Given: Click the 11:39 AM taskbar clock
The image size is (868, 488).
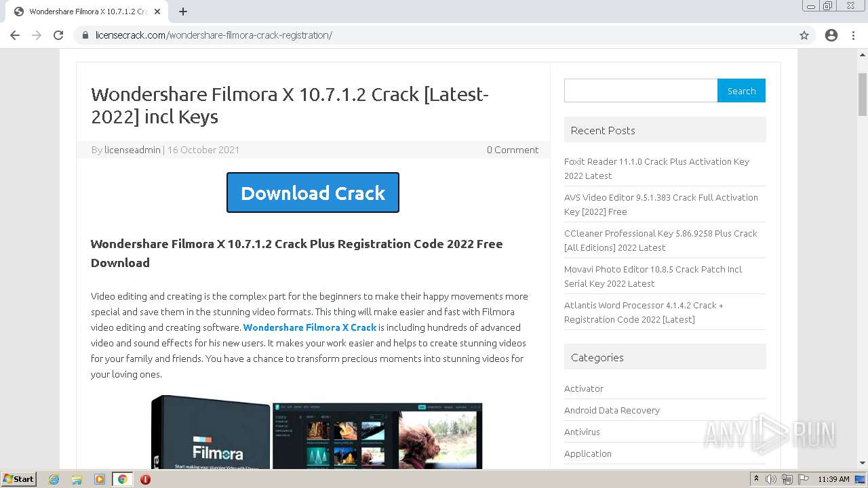Looking at the screenshot, I should tap(833, 479).
